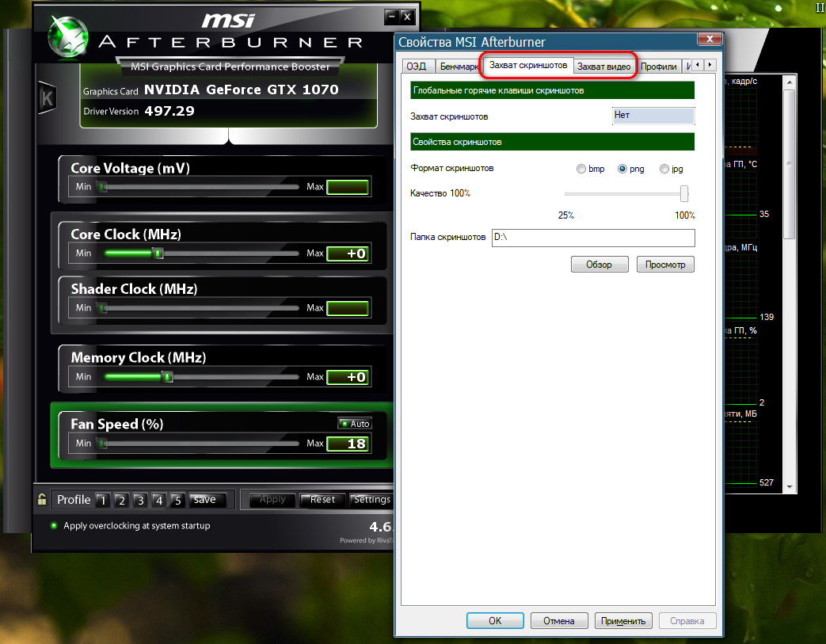The height and width of the screenshot is (644, 826).
Task: Click the Справка help button
Action: [x=687, y=621]
